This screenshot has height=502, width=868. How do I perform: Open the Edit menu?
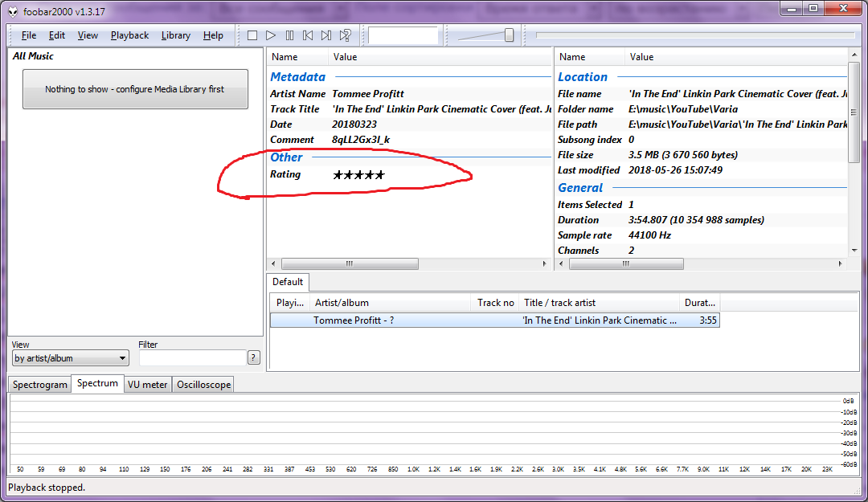point(56,35)
